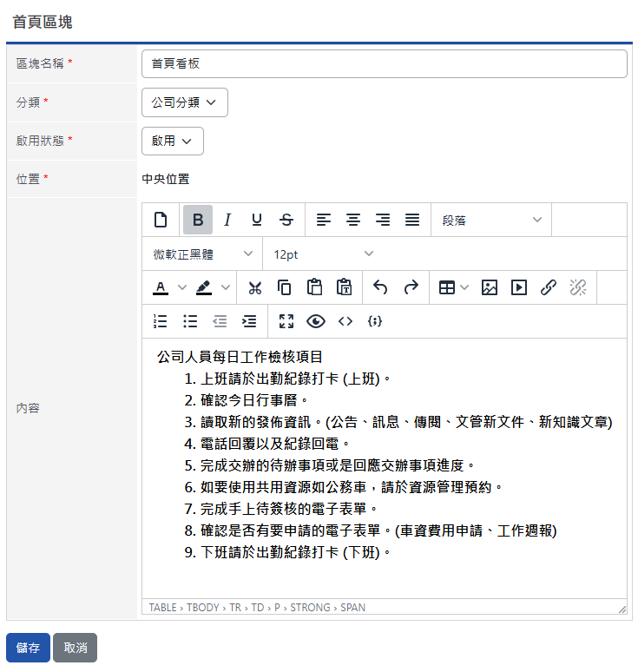
Task: Apply the text highlight color
Action: pyautogui.click(x=204, y=287)
